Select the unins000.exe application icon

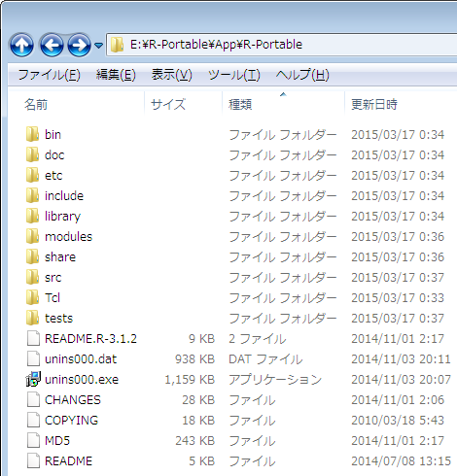(33, 379)
